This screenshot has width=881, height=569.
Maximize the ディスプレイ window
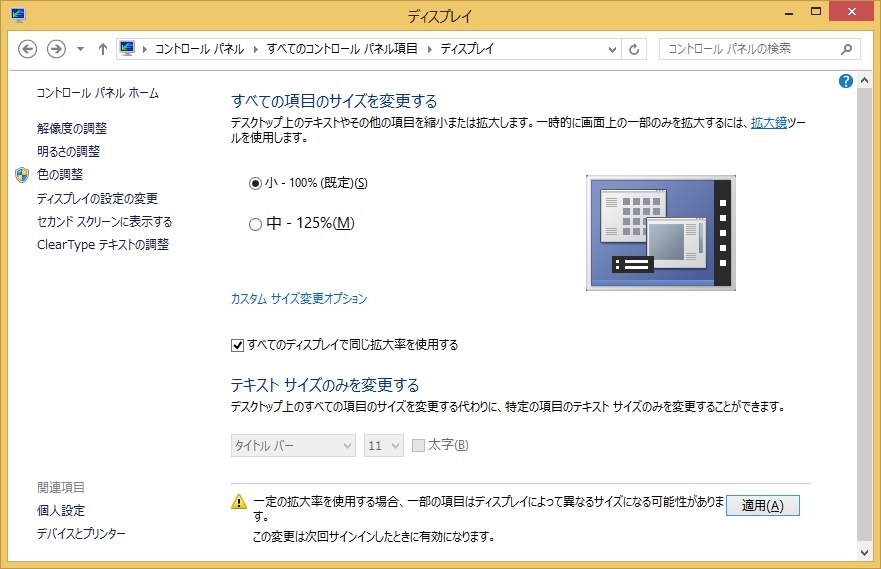coord(816,12)
